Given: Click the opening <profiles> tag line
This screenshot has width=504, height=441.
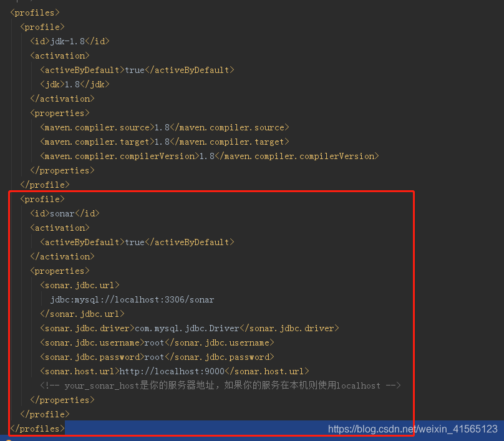Looking at the screenshot, I should pyautogui.click(x=35, y=13).
